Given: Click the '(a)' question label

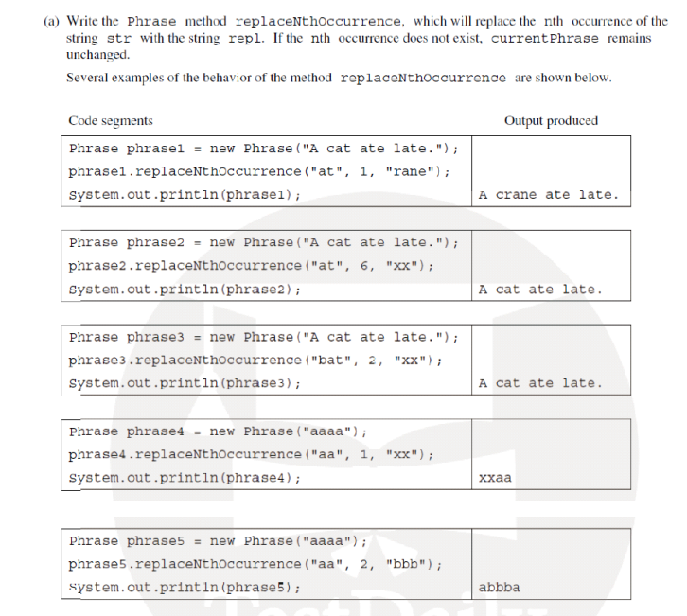Looking at the screenshot, I should point(51,21).
